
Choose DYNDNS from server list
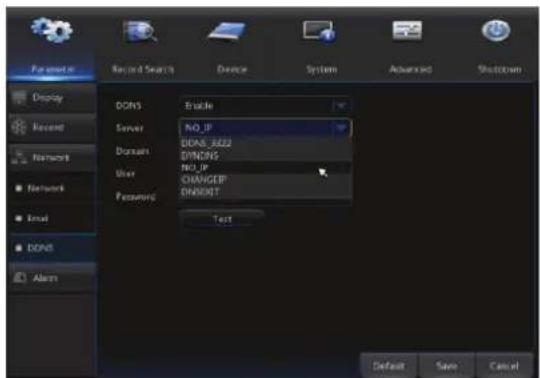(266, 156)
